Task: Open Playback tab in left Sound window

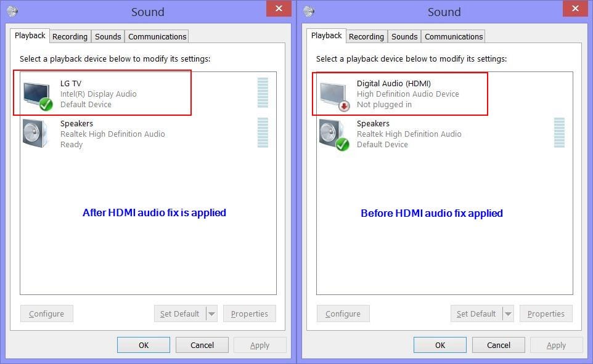Action: coord(30,36)
